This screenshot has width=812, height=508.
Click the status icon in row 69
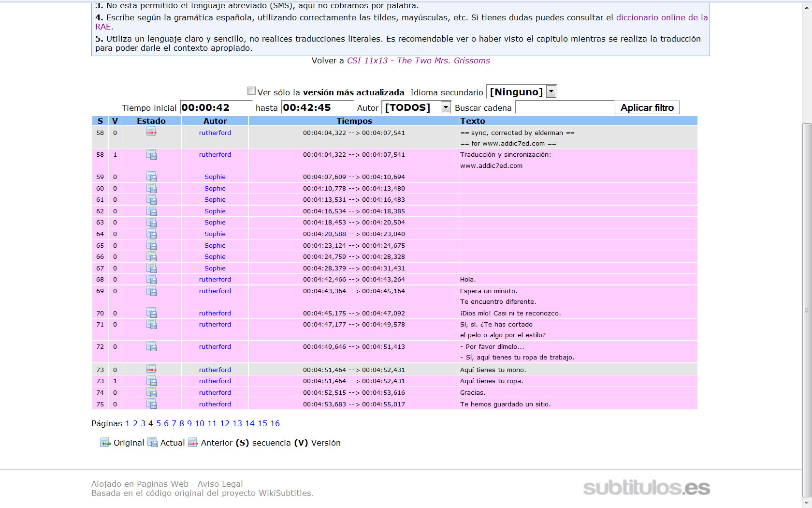coord(151,291)
